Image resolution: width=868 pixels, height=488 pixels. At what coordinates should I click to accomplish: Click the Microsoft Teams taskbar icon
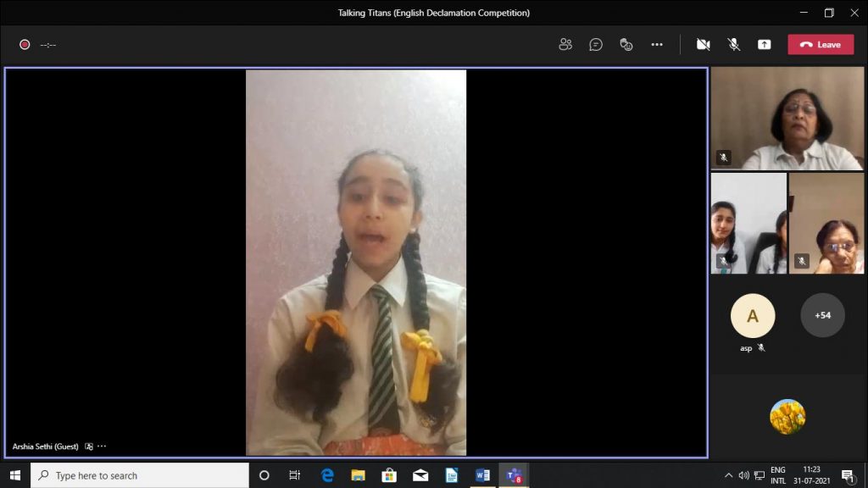tap(514, 475)
